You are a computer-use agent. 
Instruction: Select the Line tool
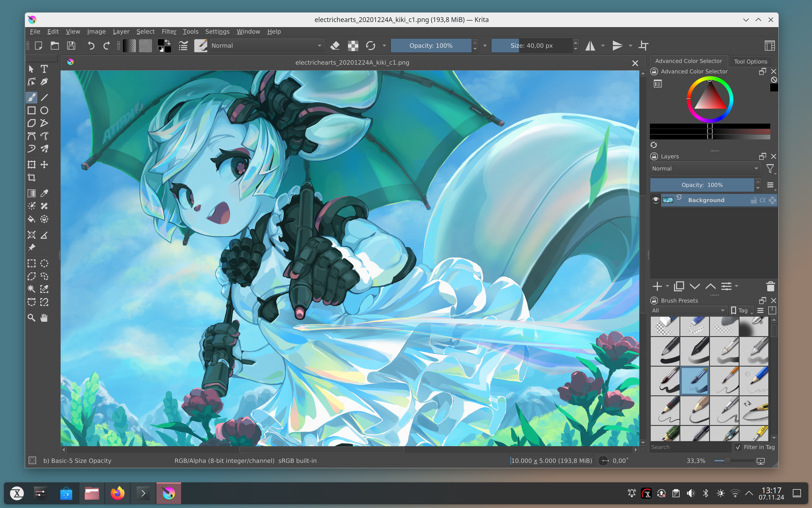(44, 97)
